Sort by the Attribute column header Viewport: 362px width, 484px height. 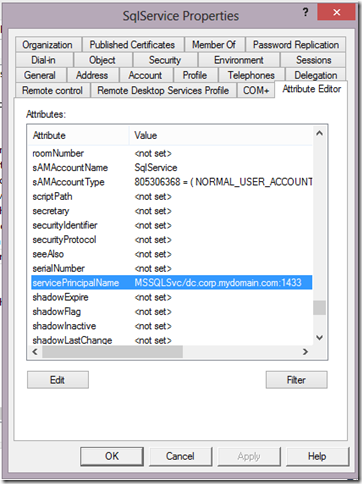coord(79,135)
